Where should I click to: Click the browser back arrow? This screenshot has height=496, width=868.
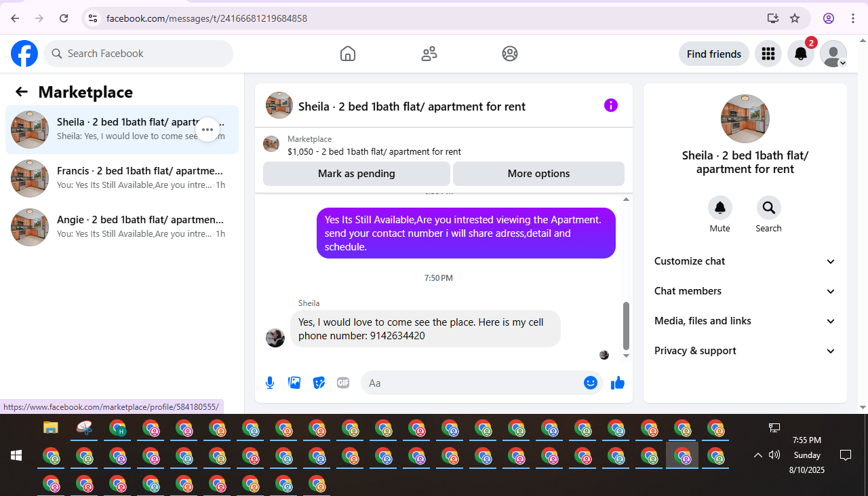tap(15, 18)
